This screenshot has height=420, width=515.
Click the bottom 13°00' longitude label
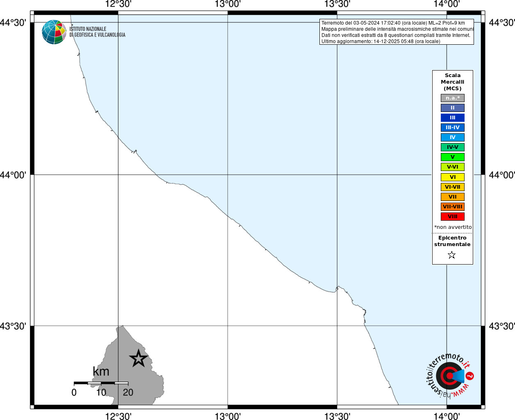coord(228,416)
